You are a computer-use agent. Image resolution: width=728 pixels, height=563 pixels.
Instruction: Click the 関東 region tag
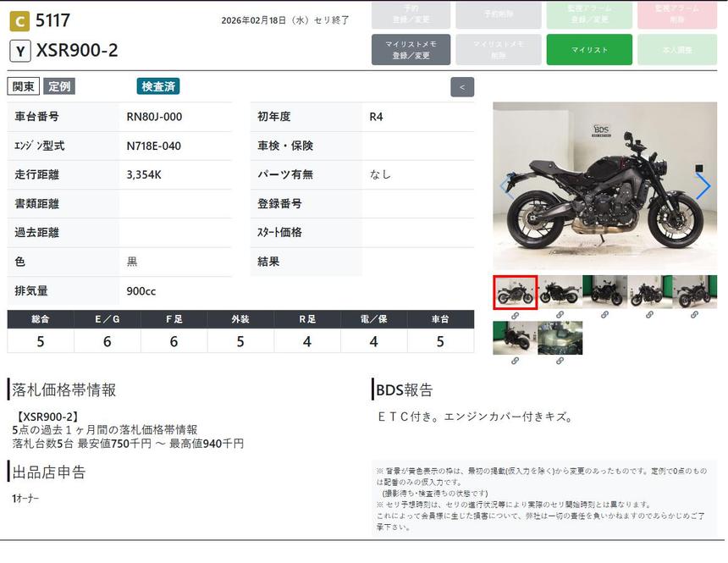pos(24,86)
